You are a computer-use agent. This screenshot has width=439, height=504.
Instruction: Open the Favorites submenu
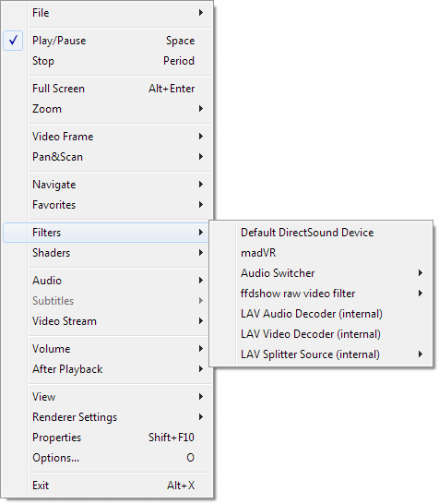(107, 204)
